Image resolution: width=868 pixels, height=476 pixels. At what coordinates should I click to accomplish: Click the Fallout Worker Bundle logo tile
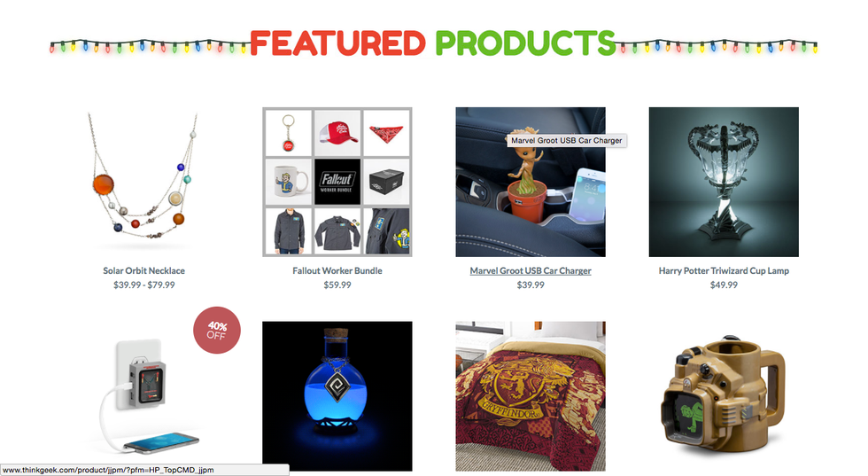[337, 182]
